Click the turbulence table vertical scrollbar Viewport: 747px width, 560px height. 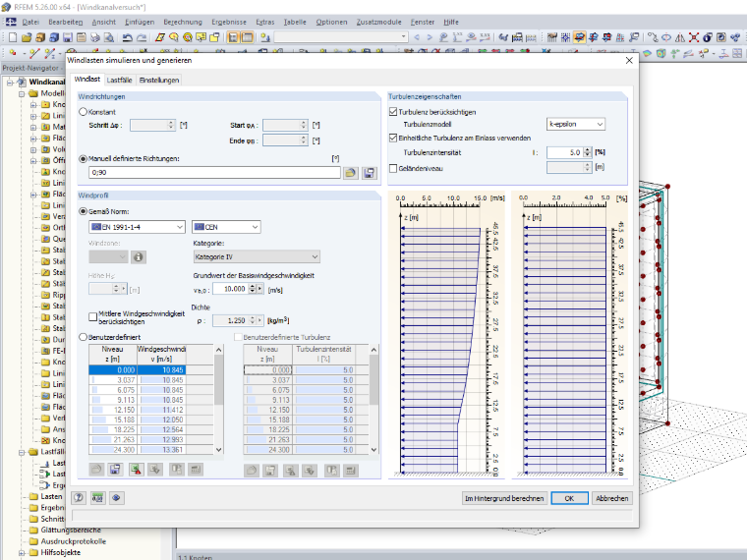(373, 400)
